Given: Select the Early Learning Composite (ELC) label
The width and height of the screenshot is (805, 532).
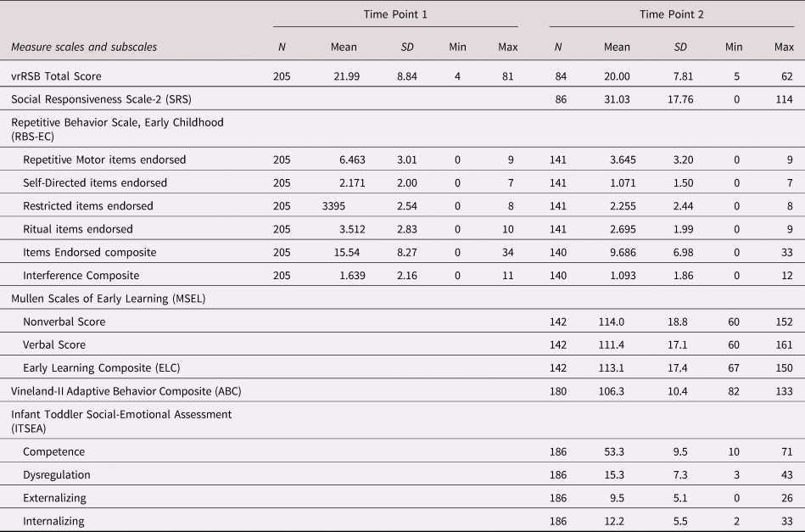Looking at the screenshot, I should click(101, 367).
